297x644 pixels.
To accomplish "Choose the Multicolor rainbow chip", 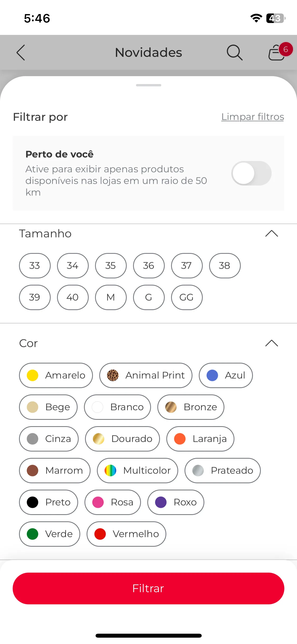I will click(138, 471).
